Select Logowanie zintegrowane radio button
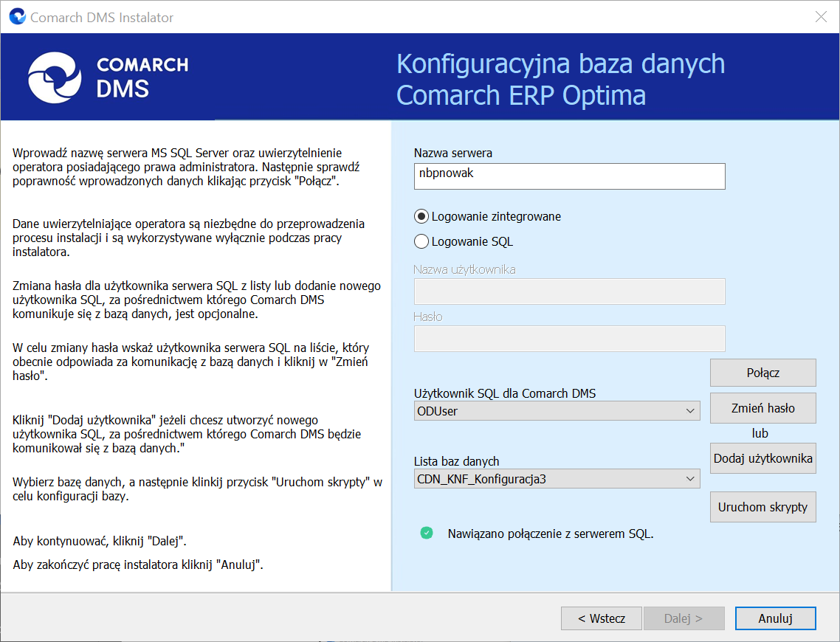The height and width of the screenshot is (642, 840). tap(421, 216)
